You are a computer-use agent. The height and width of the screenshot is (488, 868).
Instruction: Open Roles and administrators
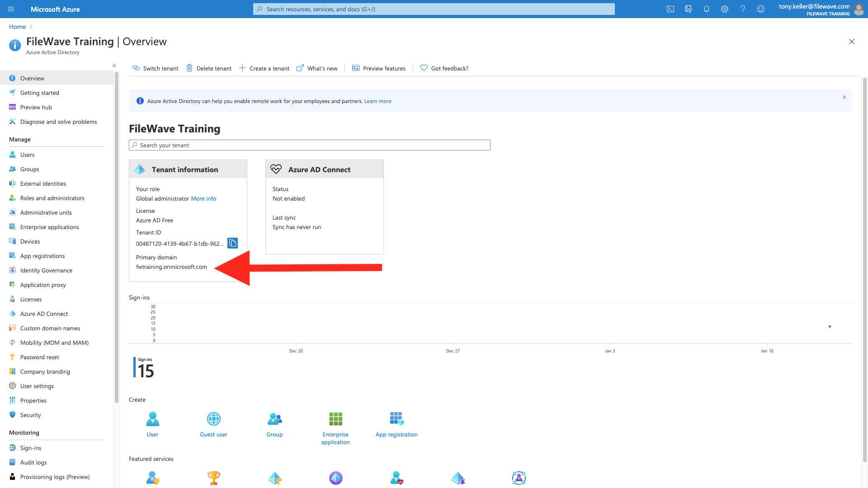point(57,198)
